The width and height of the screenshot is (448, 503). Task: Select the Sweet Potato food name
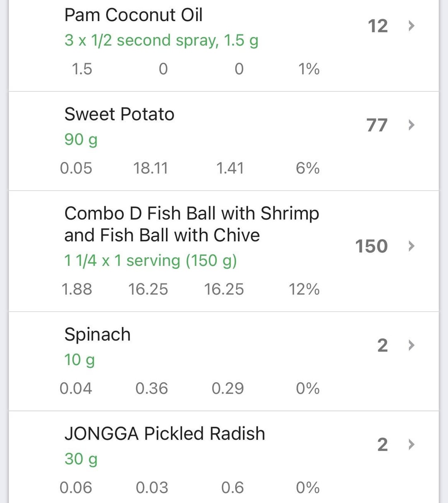[x=119, y=114]
